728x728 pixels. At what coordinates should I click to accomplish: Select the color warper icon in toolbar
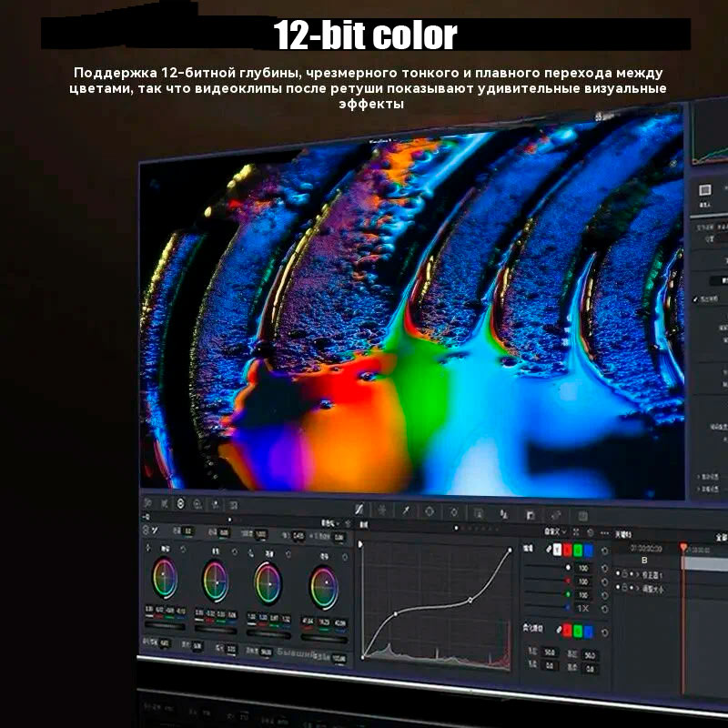point(382,511)
